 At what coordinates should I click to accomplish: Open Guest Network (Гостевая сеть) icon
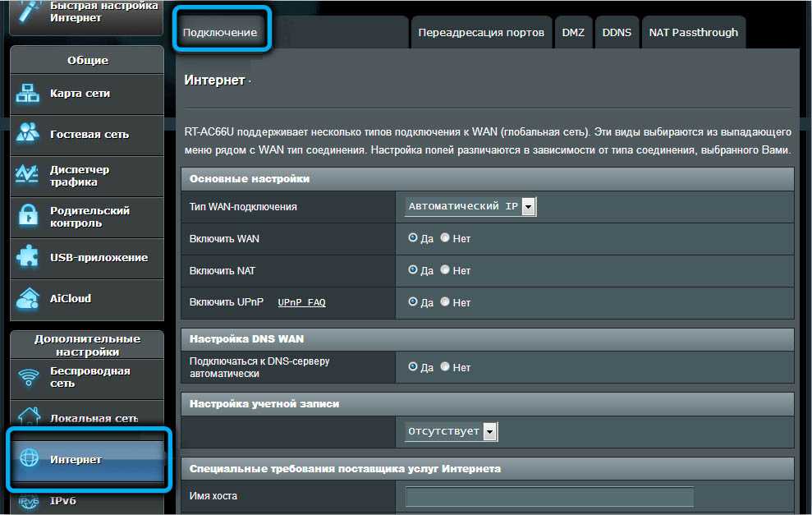click(x=29, y=134)
